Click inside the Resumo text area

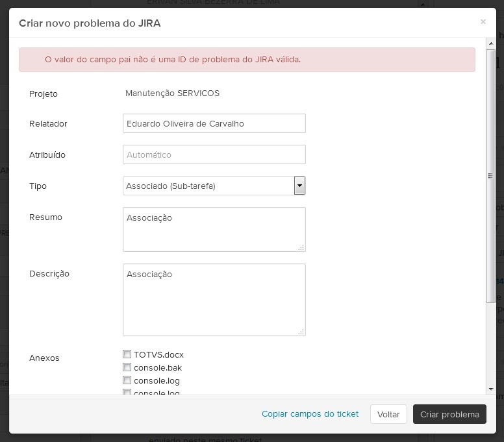[214, 229]
